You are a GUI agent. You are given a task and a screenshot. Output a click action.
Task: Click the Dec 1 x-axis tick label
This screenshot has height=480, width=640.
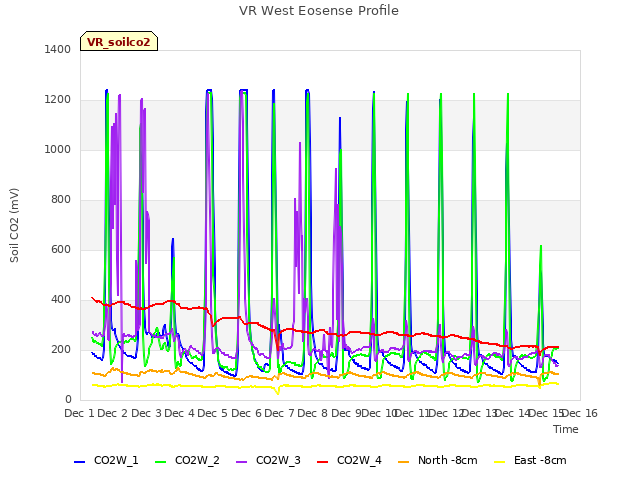pyautogui.click(x=79, y=413)
